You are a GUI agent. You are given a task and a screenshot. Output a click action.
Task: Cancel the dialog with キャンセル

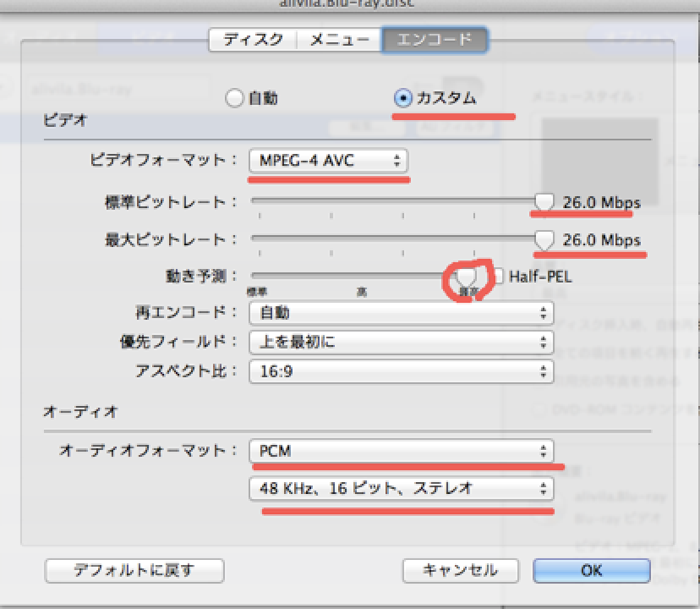click(x=460, y=571)
